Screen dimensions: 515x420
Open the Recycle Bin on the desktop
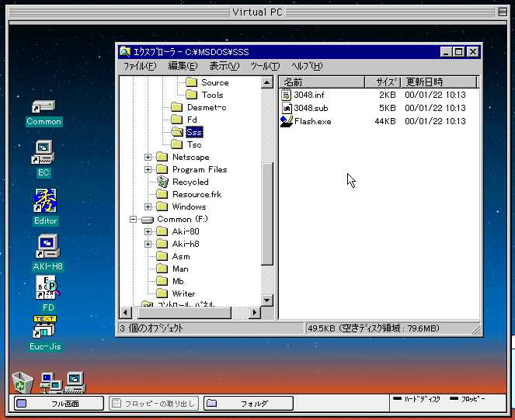coord(23,382)
